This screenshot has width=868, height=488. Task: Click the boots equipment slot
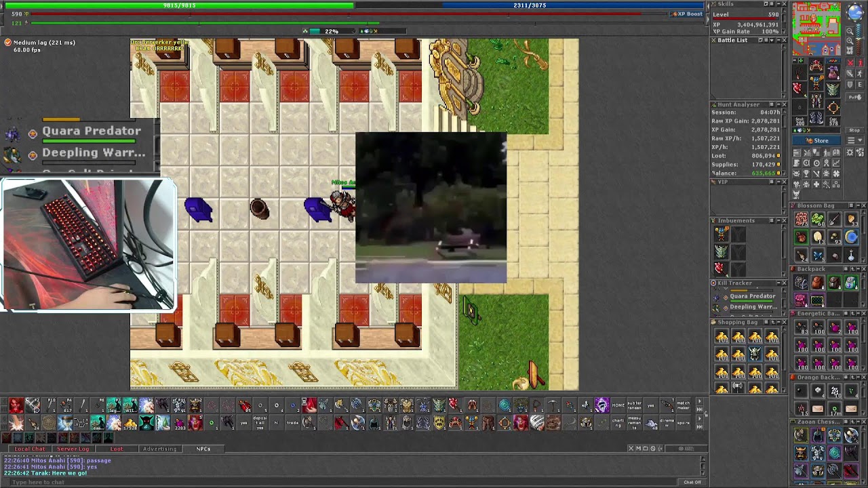[x=816, y=117]
